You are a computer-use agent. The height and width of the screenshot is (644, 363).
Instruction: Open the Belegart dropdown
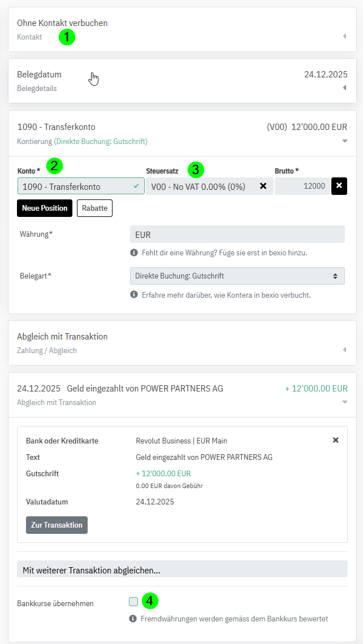(237, 276)
